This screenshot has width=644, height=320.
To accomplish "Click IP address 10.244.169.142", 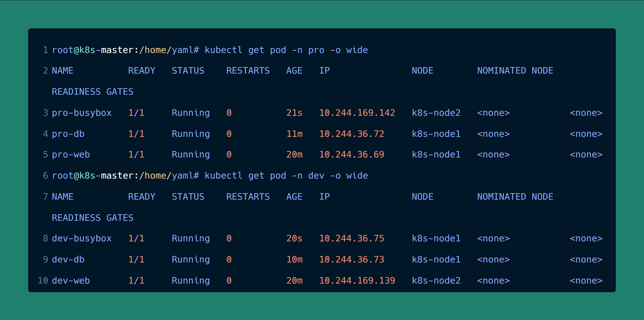I will (x=357, y=113).
